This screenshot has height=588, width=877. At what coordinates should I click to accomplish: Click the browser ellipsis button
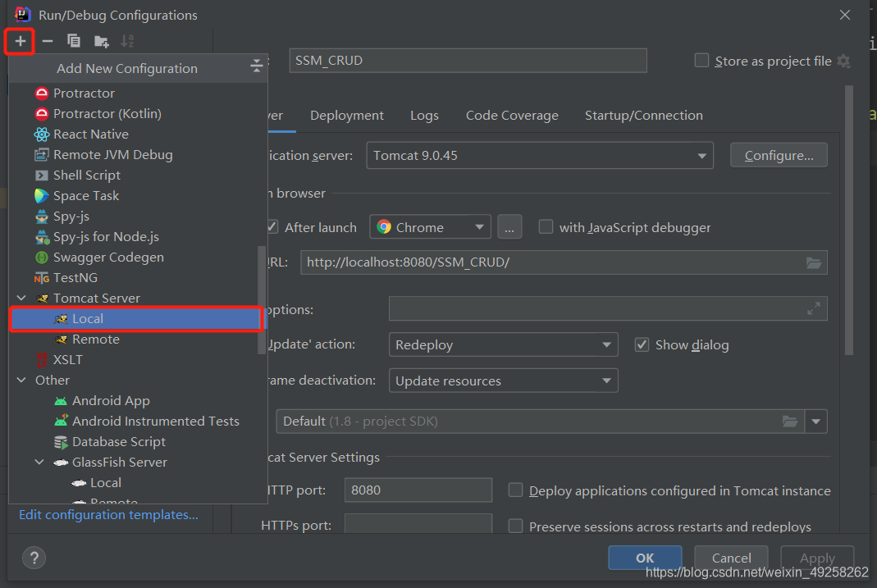tap(509, 227)
